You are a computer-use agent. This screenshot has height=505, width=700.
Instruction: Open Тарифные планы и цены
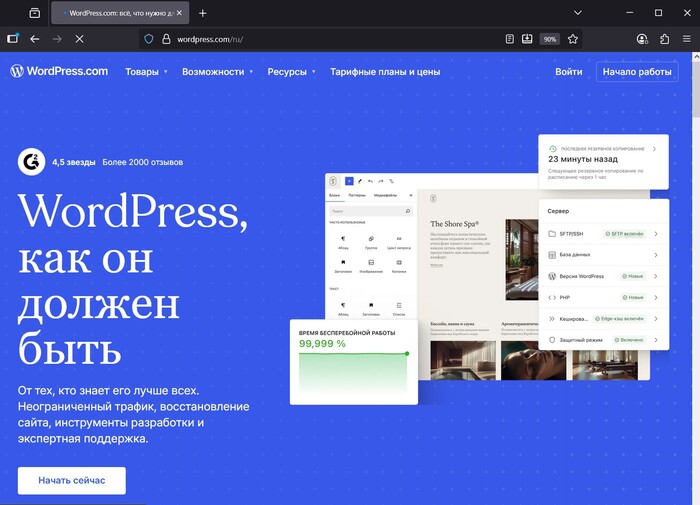click(385, 72)
